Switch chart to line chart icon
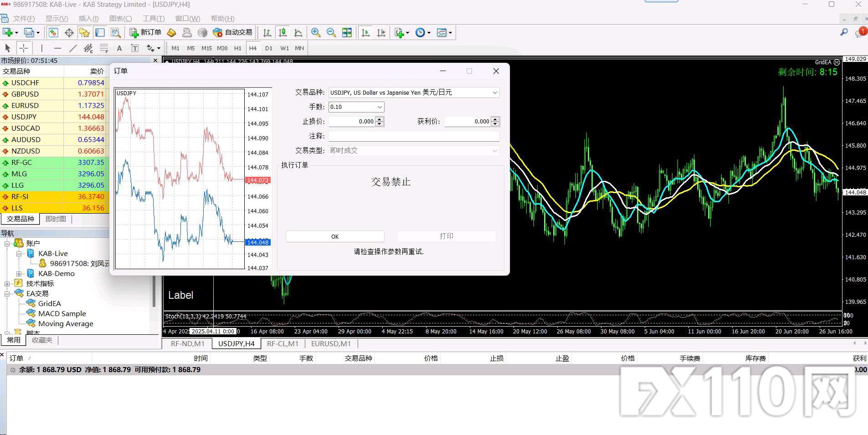Viewport: 868px width, 435px height. pos(298,32)
